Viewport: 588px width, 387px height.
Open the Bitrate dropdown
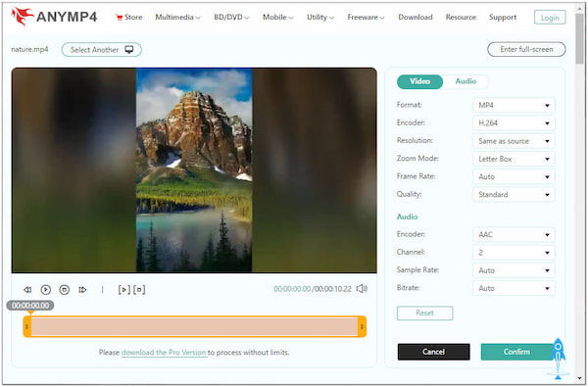coord(514,288)
